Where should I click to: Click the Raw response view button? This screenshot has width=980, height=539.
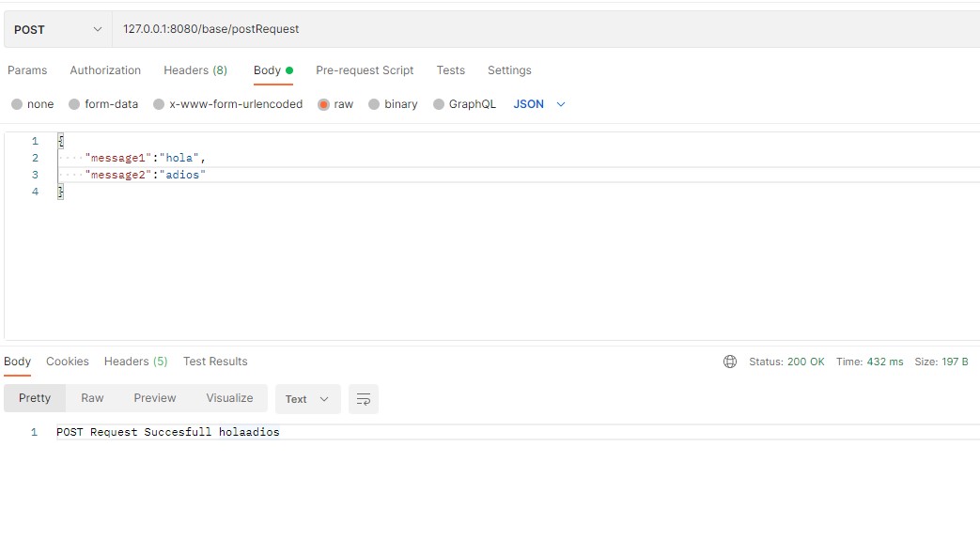pyautogui.click(x=92, y=398)
